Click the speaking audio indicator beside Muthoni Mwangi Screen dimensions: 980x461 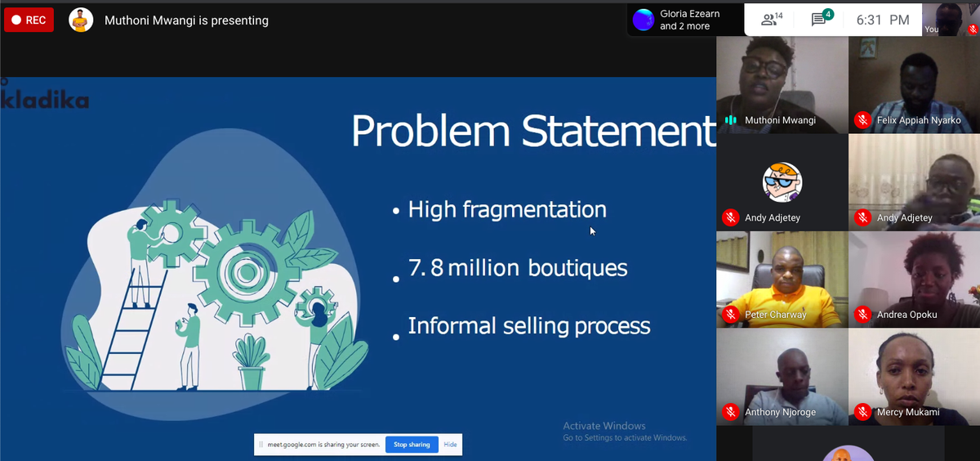(x=730, y=120)
